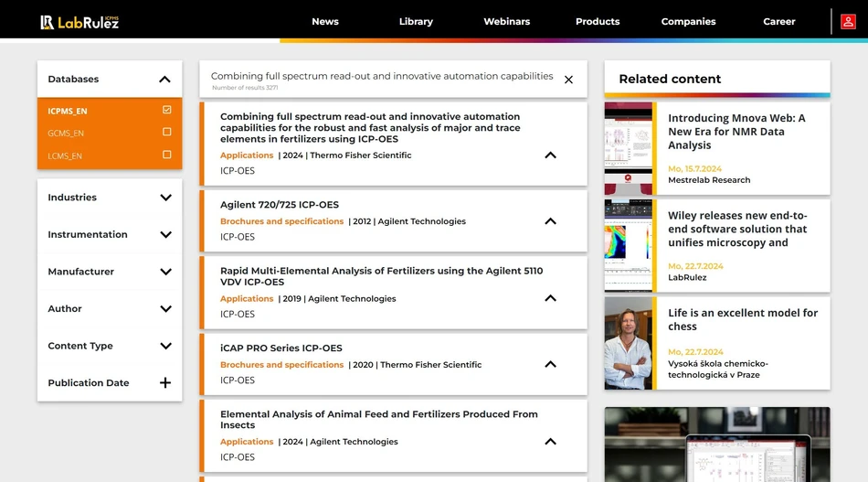Check the LCMS_EN database checkbox
This screenshot has width=868, height=482.
pyautogui.click(x=166, y=155)
